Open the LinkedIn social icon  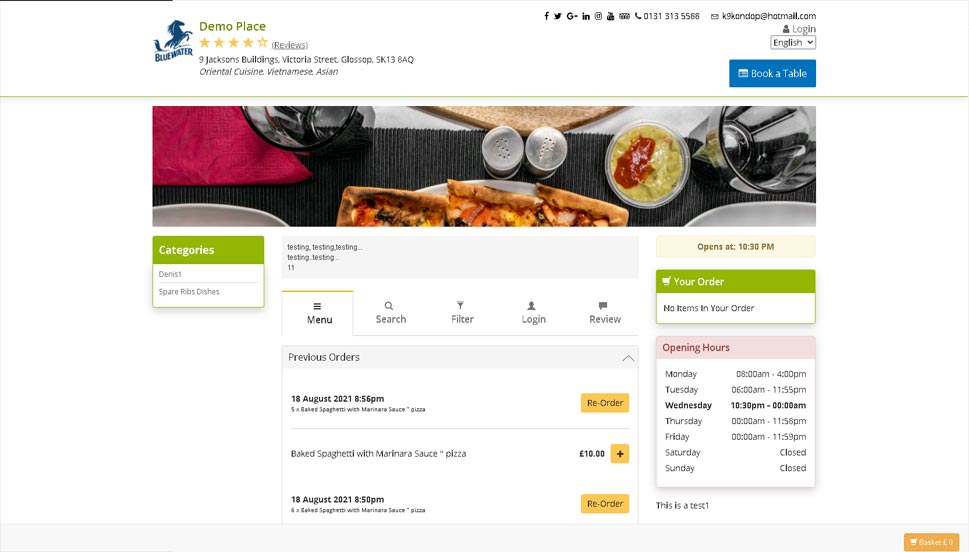(x=586, y=16)
